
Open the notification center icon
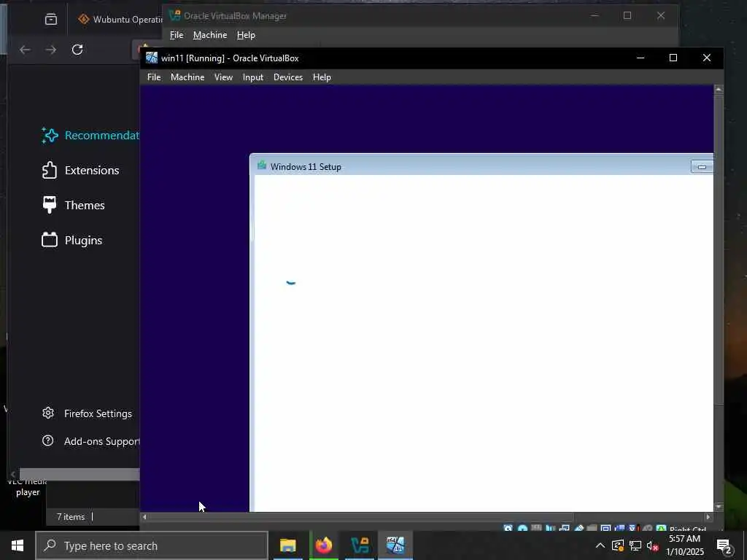click(x=724, y=545)
